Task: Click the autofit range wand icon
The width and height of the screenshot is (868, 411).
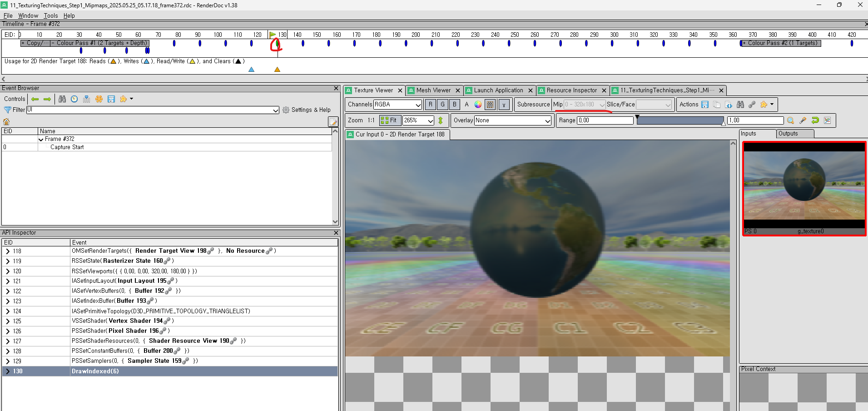Action: pos(803,120)
